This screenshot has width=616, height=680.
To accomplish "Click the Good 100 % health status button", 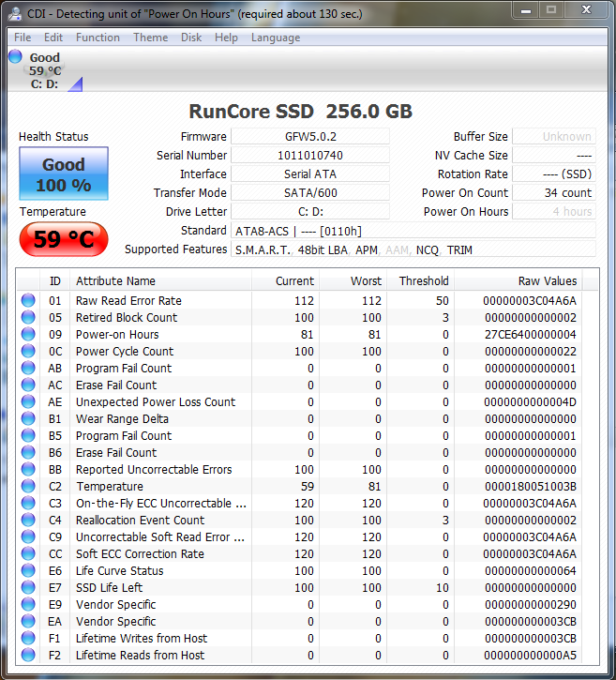I will (64, 174).
